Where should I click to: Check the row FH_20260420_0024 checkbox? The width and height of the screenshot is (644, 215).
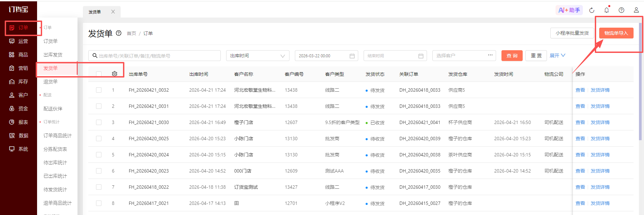click(x=99, y=155)
